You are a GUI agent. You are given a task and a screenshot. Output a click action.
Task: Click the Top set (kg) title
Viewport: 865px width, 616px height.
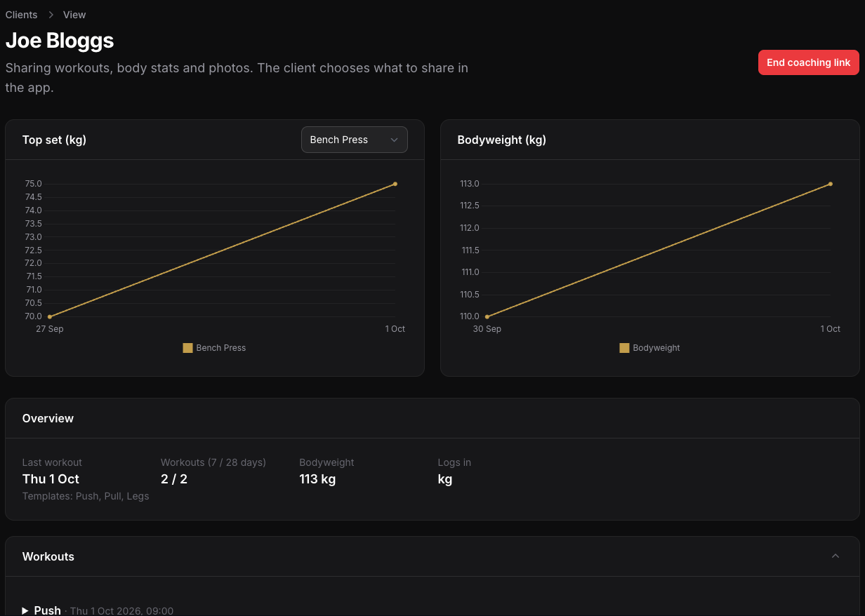tap(54, 140)
